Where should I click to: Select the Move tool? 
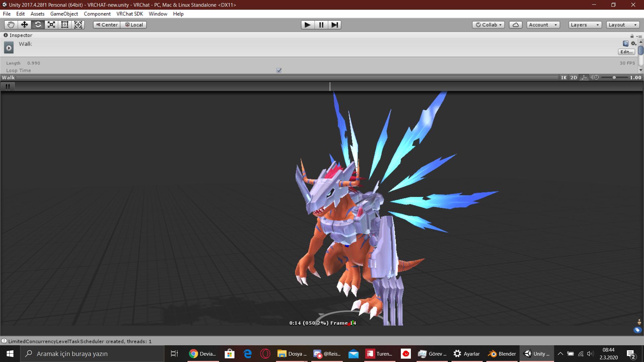24,25
